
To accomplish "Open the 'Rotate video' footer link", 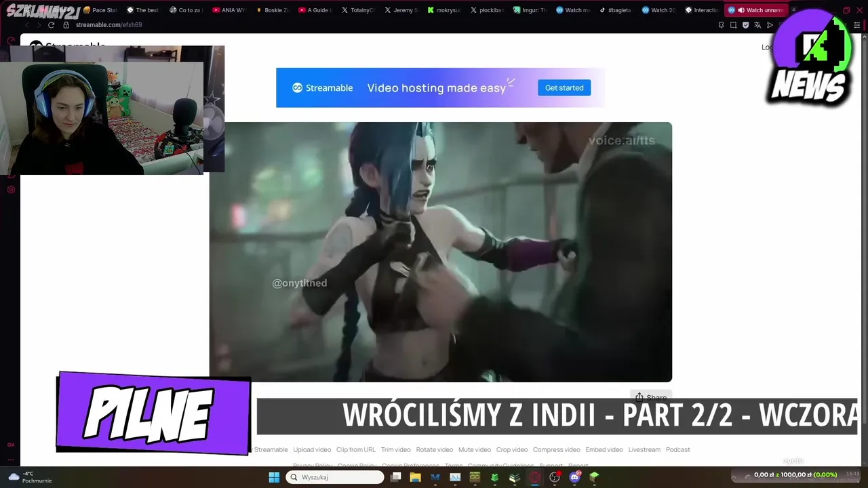I will 435,449.
